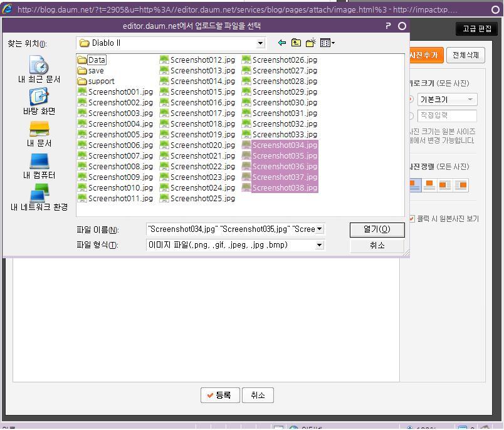504x430 pixels.
Task: Select Screenshot034.jpg file
Action: tap(280, 145)
